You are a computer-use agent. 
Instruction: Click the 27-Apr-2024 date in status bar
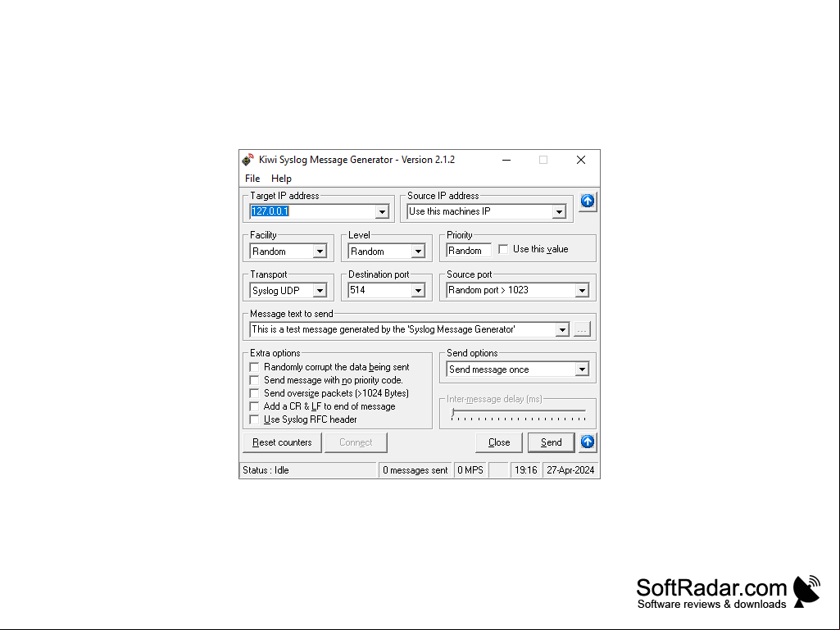570,470
